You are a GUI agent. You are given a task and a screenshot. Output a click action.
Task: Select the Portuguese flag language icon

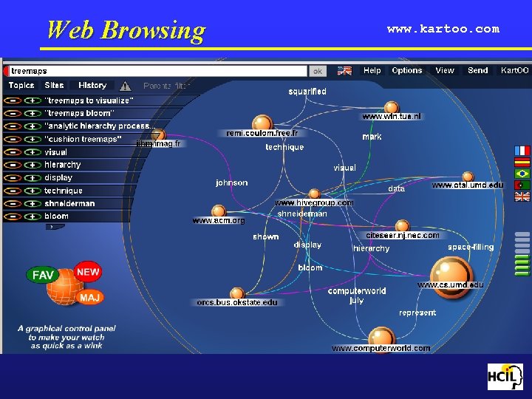point(522,185)
